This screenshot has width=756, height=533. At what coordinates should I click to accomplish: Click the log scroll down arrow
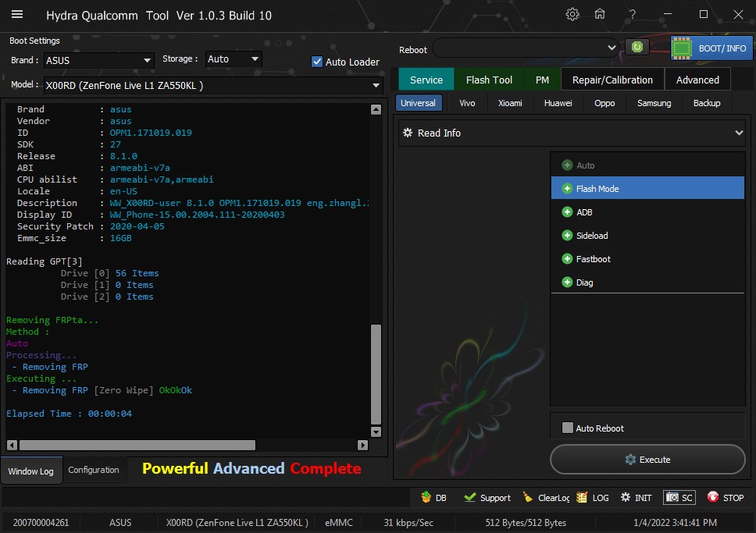(x=376, y=432)
